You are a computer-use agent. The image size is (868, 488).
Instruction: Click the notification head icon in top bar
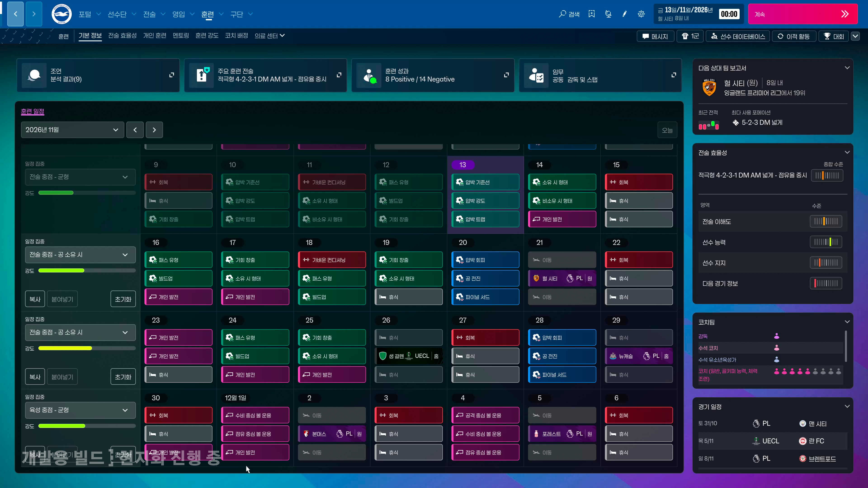coord(608,14)
